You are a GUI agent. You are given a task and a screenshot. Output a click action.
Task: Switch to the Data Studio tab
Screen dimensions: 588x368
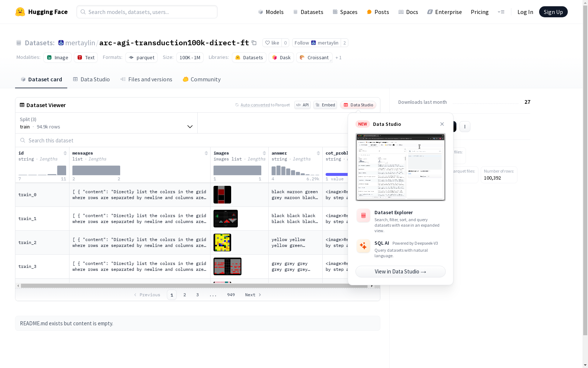(92, 79)
